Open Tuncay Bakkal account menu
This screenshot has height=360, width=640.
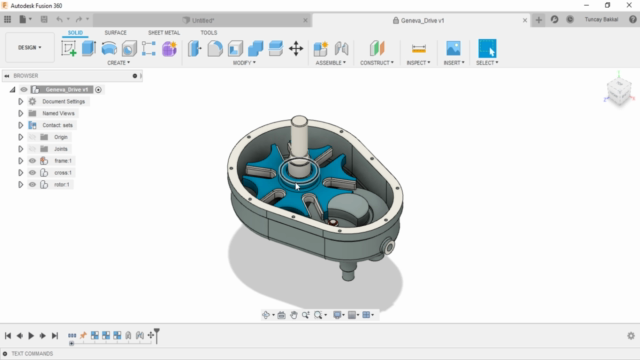point(601,20)
